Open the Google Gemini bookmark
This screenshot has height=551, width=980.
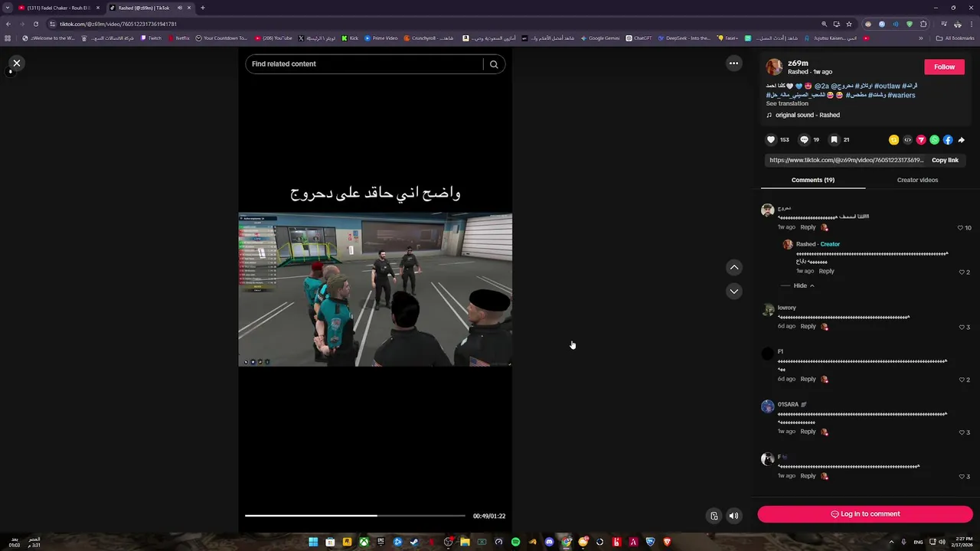[600, 38]
